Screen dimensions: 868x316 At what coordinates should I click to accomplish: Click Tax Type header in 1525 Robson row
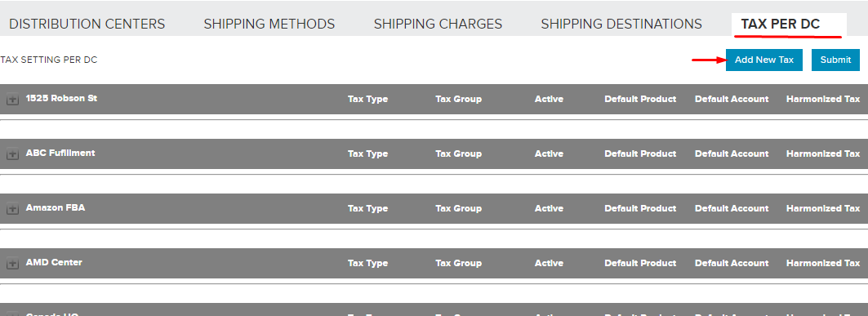pyautogui.click(x=367, y=99)
